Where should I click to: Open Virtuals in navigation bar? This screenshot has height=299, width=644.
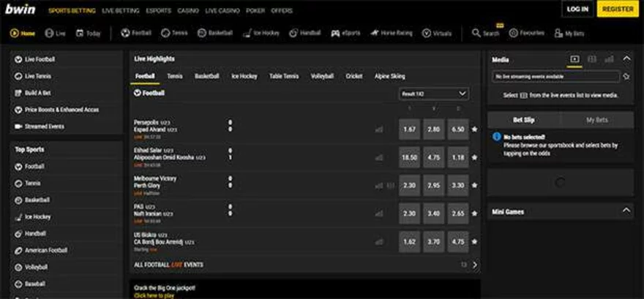pos(437,34)
